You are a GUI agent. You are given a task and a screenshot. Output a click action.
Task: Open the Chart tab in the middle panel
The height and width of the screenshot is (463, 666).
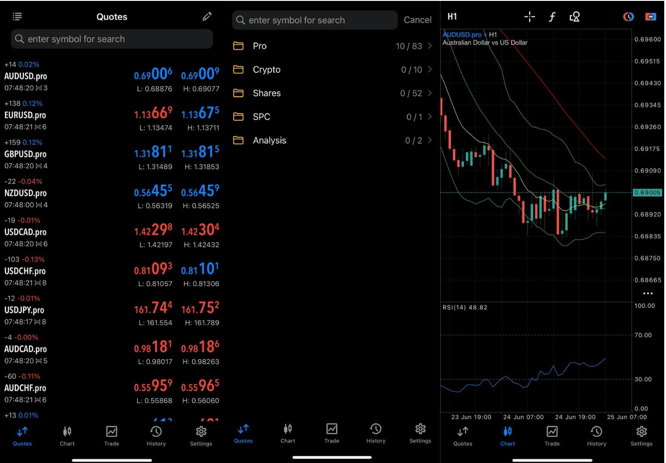click(x=288, y=433)
